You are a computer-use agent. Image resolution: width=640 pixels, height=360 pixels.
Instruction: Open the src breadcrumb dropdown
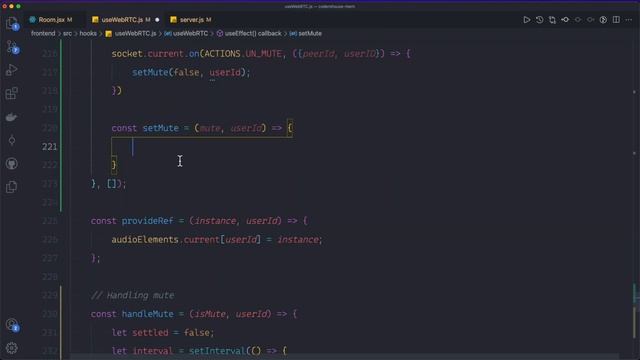[x=67, y=33]
